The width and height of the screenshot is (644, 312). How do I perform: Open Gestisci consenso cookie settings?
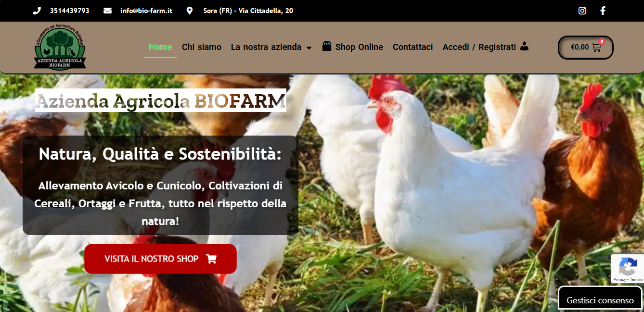point(600,300)
